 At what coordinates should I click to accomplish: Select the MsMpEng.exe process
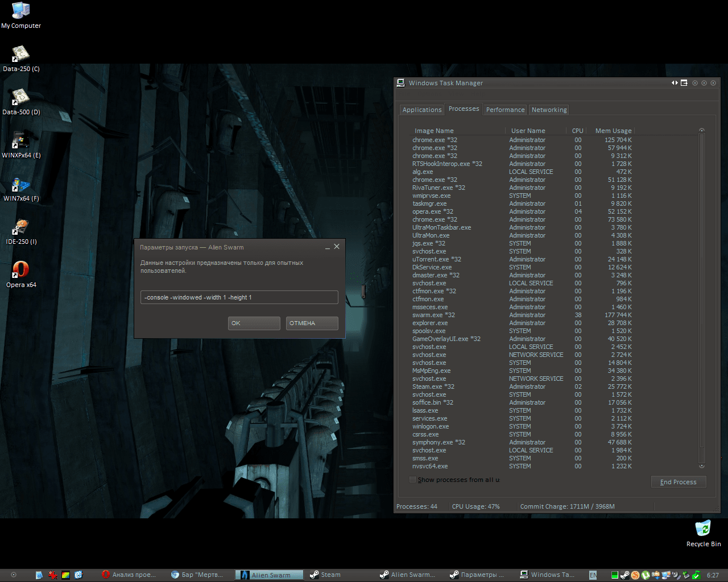(522, 371)
